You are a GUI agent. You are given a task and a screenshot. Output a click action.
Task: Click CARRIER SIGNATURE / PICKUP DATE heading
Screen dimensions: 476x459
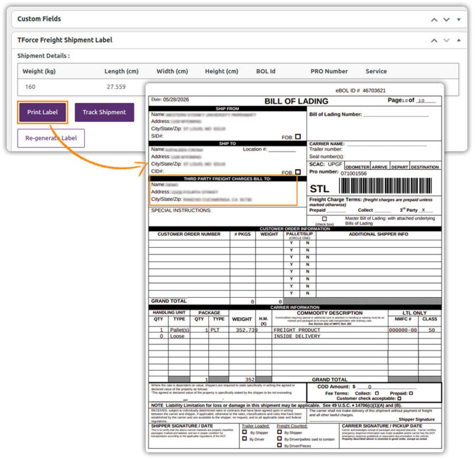click(x=382, y=426)
